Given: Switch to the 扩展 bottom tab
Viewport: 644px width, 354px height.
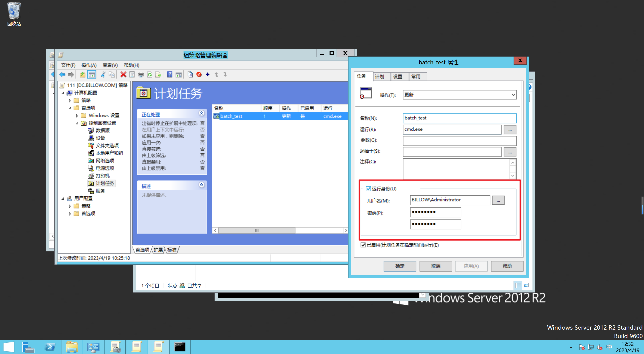Looking at the screenshot, I should (158, 250).
